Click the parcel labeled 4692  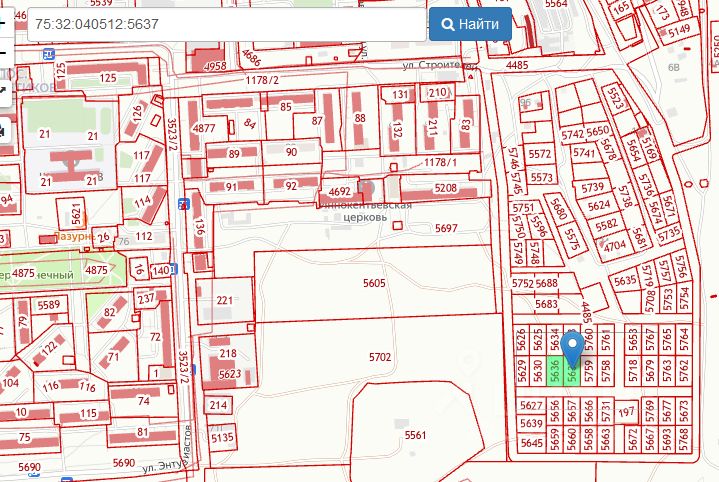[339, 191]
